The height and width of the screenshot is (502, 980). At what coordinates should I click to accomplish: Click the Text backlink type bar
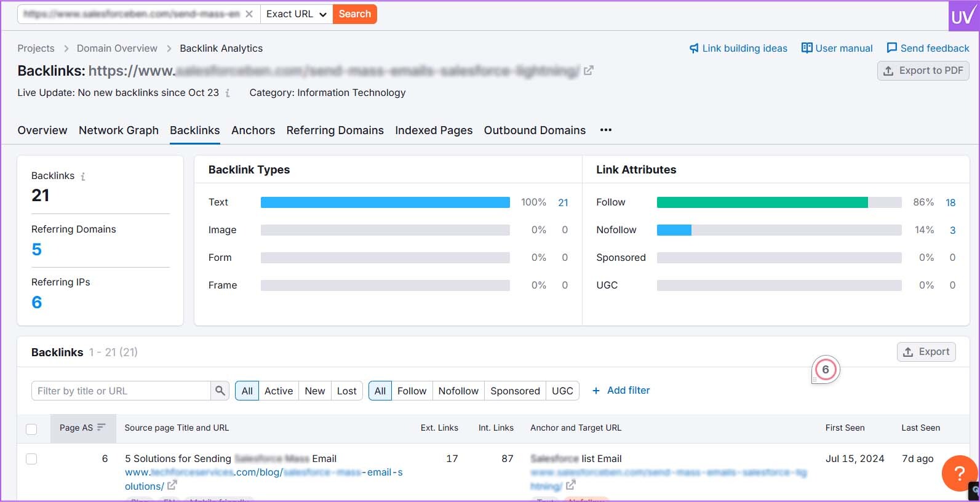click(x=385, y=202)
